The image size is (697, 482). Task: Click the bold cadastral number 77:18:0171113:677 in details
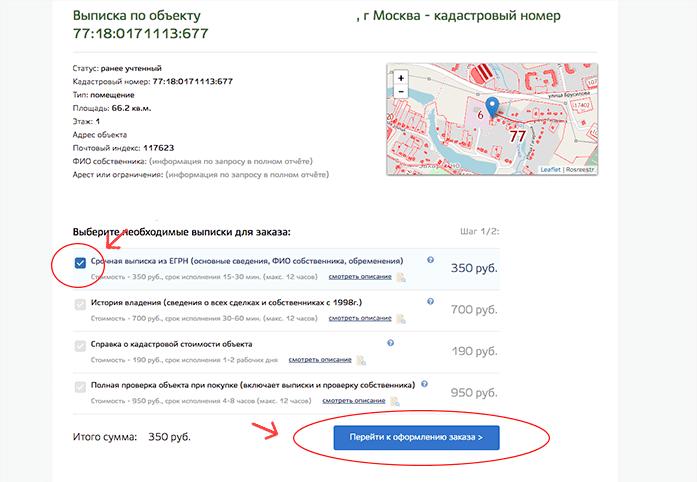click(x=192, y=81)
